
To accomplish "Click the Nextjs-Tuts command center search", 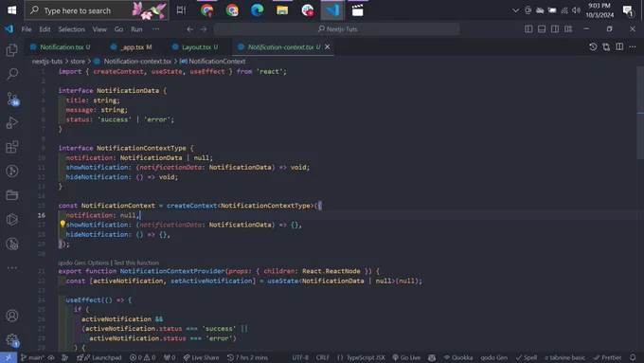I will 336,29.
